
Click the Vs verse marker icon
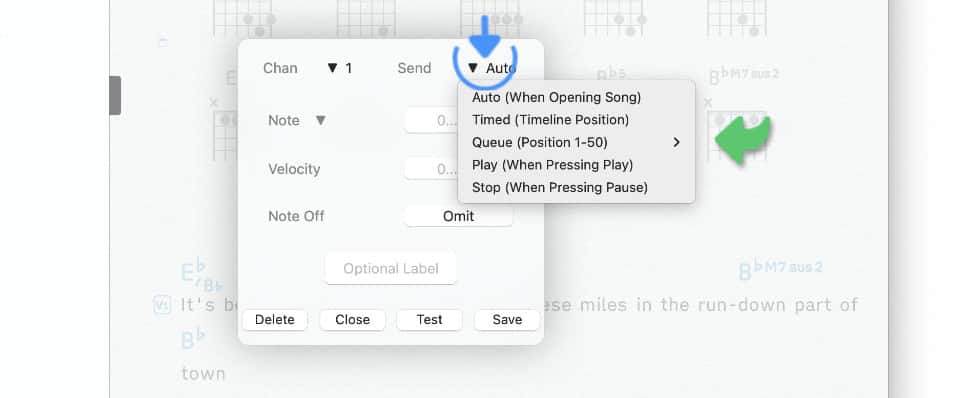coord(162,305)
